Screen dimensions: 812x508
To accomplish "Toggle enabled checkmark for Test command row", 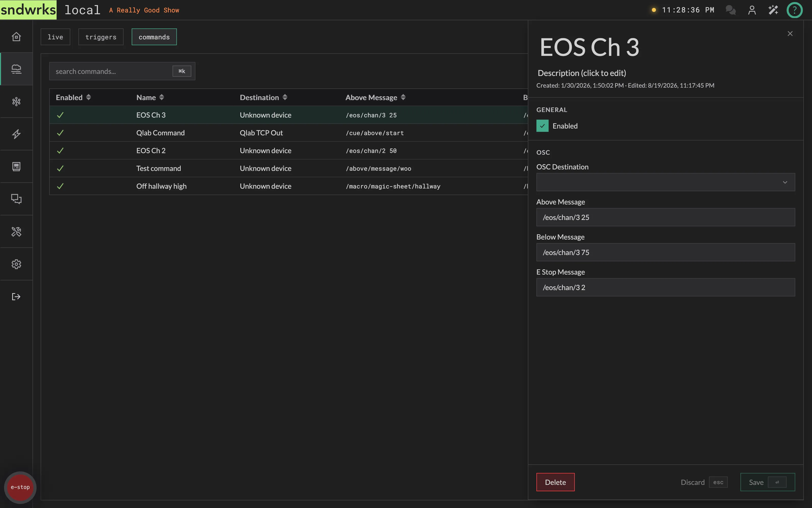I will pos(60,169).
